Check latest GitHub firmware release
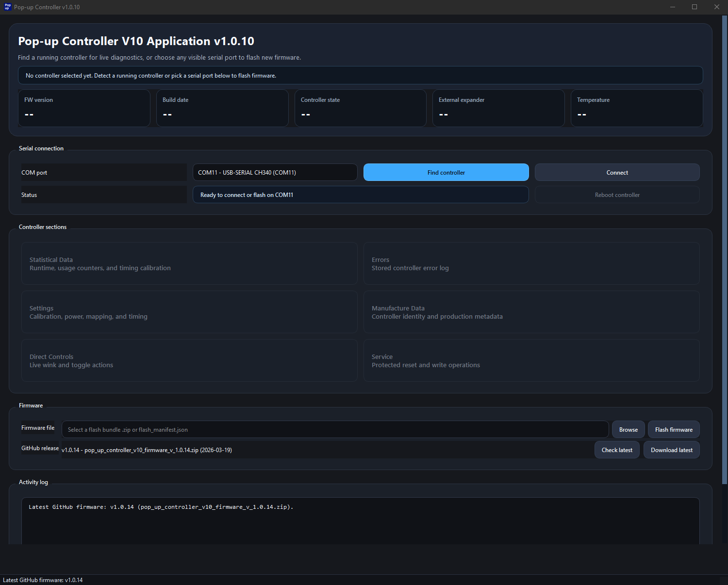The width and height of the screenshot is (728, 585). (617, 450)
